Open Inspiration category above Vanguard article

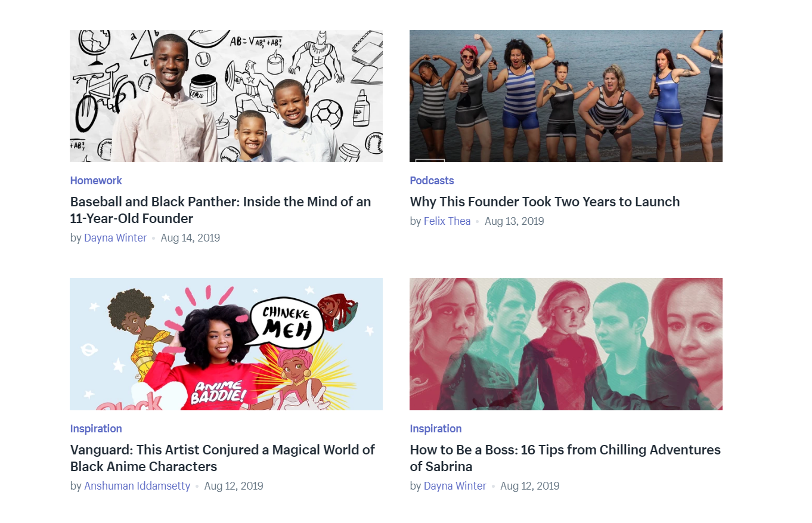tap(96, 429)
